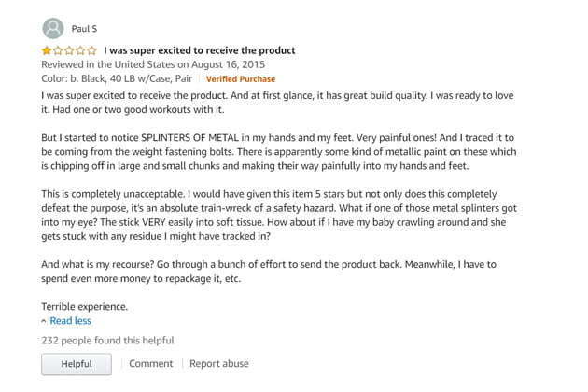Open the Comment link
The width and height of the screenshot is (588, 392).
[x=151, y=363]
